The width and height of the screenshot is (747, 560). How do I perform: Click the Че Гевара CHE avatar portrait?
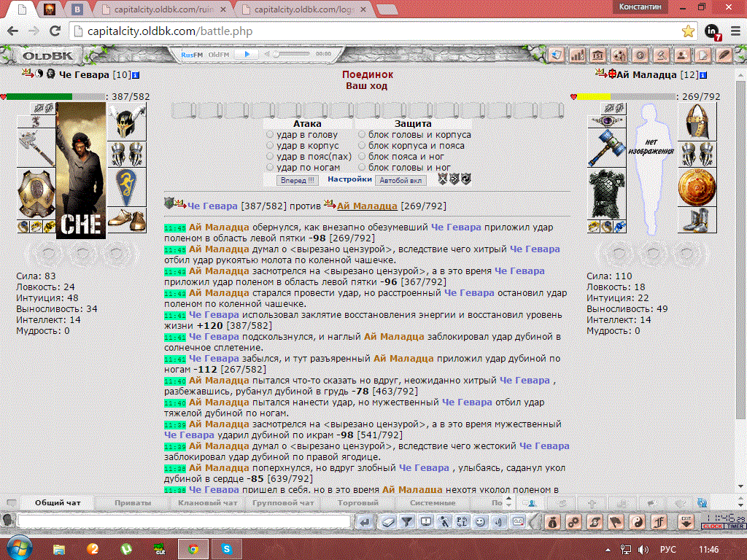coord(80,171)
